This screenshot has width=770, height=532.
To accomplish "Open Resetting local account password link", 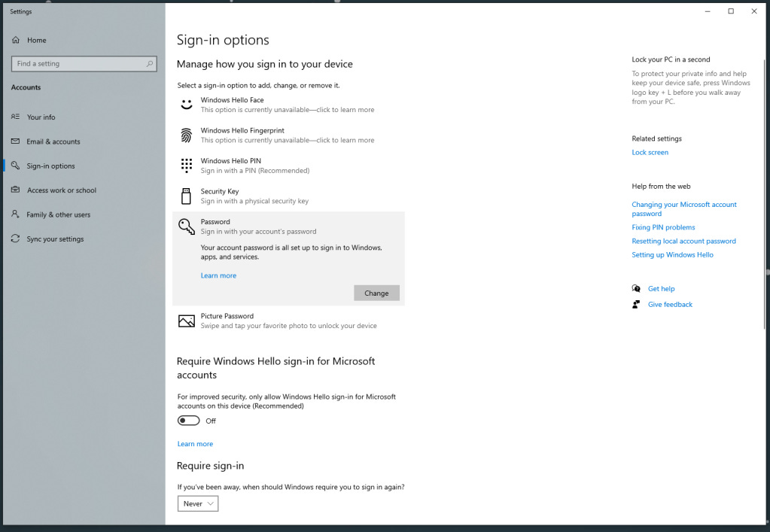I will pyautogui.click(x=684, y=241).
